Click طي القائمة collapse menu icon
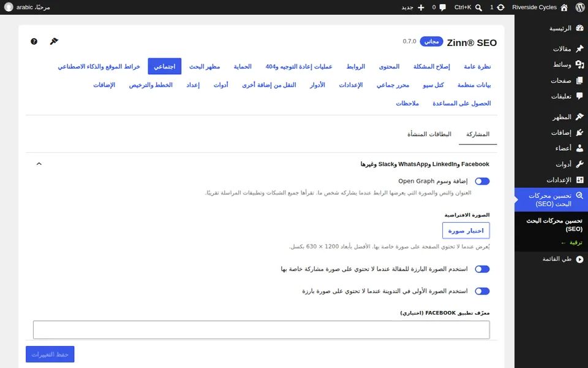Screen dimensions: 588x368 click(x=580, y=259)
